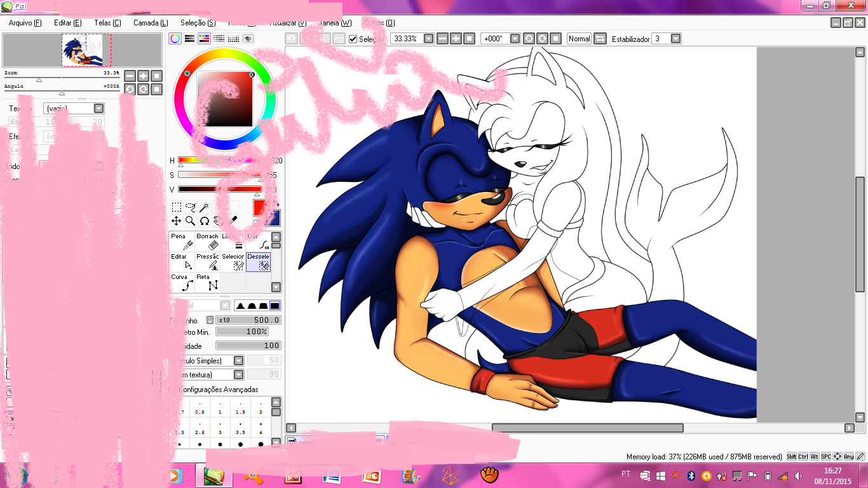Rotate view clockwise in navigator panel
Screen dimensions: 868x488
pyautogui.click(x=143, y=89)
